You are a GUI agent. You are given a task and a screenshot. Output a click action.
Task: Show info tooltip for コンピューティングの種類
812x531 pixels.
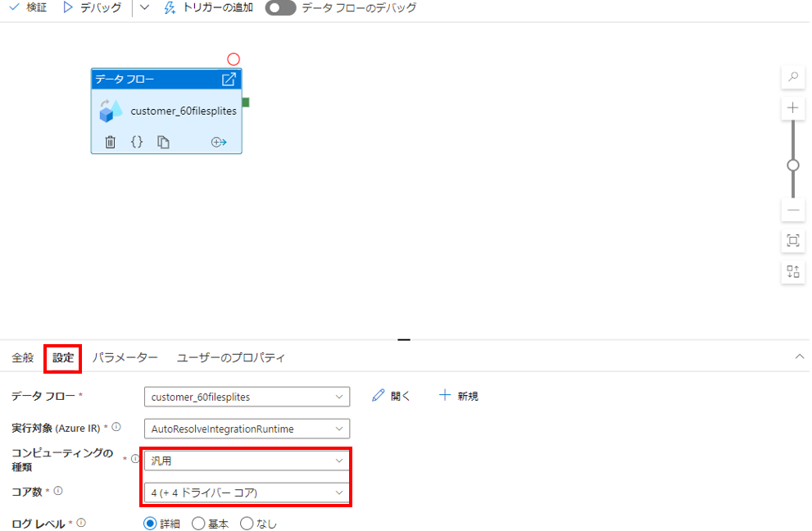[x=135, y=459]
